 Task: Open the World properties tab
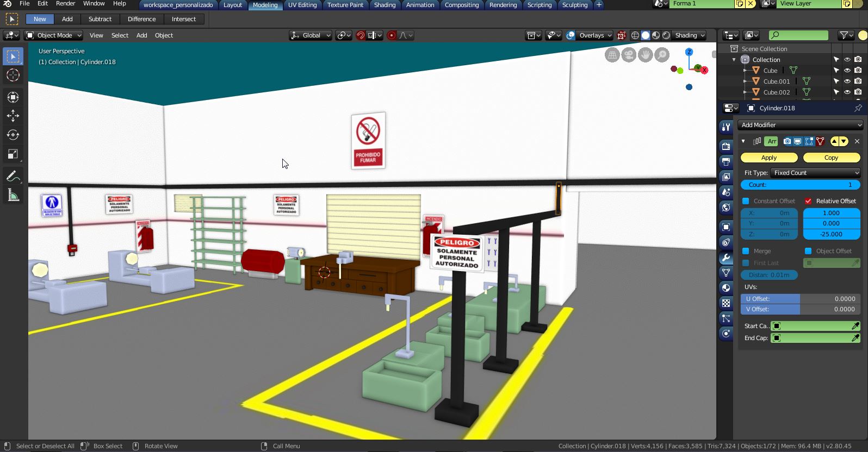tap(726, 208)
